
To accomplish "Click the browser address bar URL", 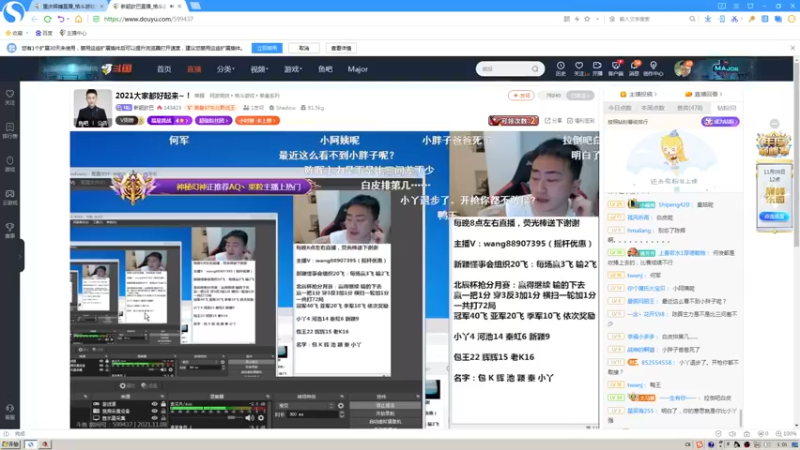I will click(x=148, y=19).
